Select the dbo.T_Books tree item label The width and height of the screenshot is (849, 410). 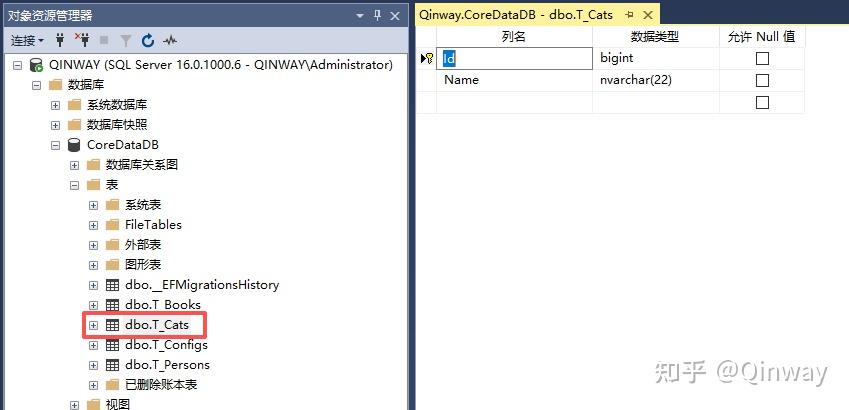point(163,305)
